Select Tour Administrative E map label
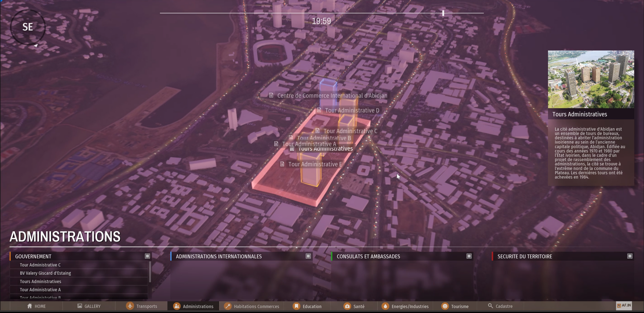The height and width of the screenshot is (313, 644). click(315, 164)
